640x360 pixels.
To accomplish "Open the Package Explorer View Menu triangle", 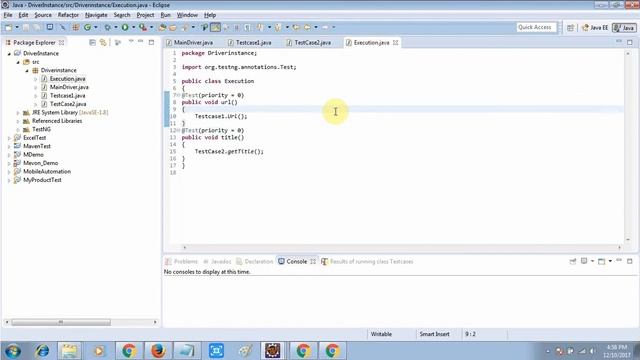I will [131, 42].
